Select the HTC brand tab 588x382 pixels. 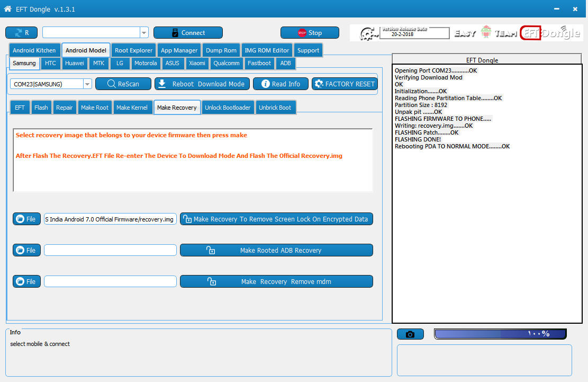(50, 63)
